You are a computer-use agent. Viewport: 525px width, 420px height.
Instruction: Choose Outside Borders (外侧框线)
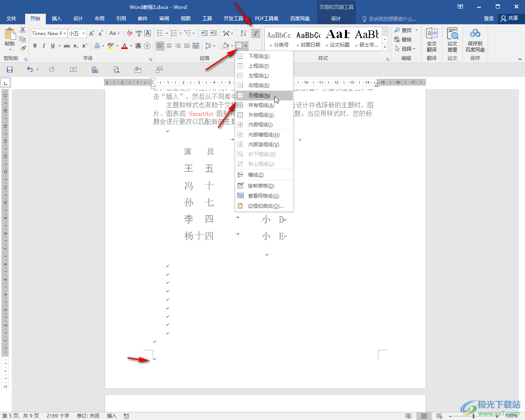tap(264, 115)
